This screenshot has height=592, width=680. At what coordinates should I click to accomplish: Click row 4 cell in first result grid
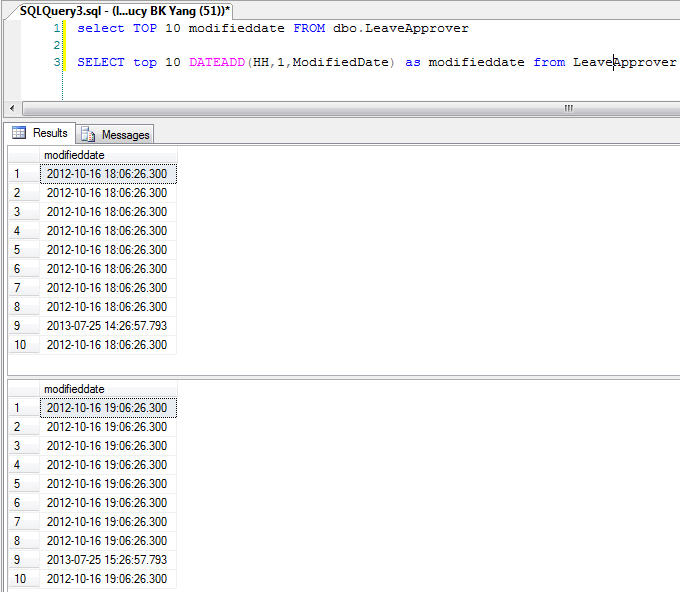pos(108,231)
